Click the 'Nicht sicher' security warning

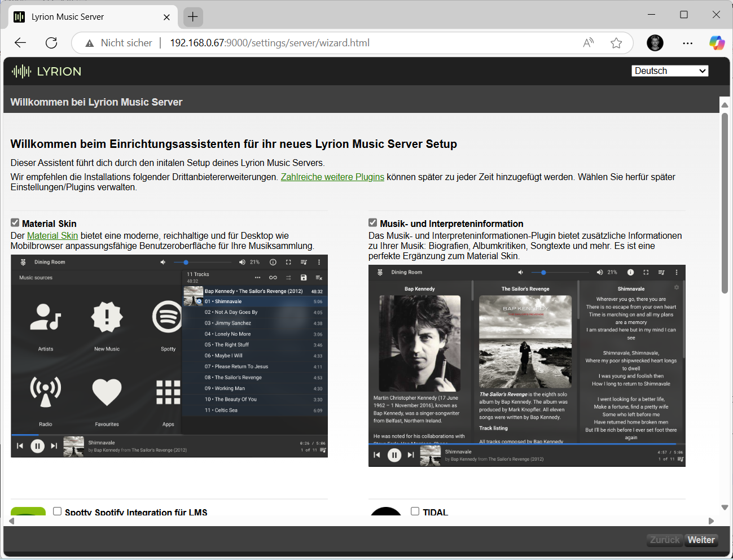(x=118, y=43)
